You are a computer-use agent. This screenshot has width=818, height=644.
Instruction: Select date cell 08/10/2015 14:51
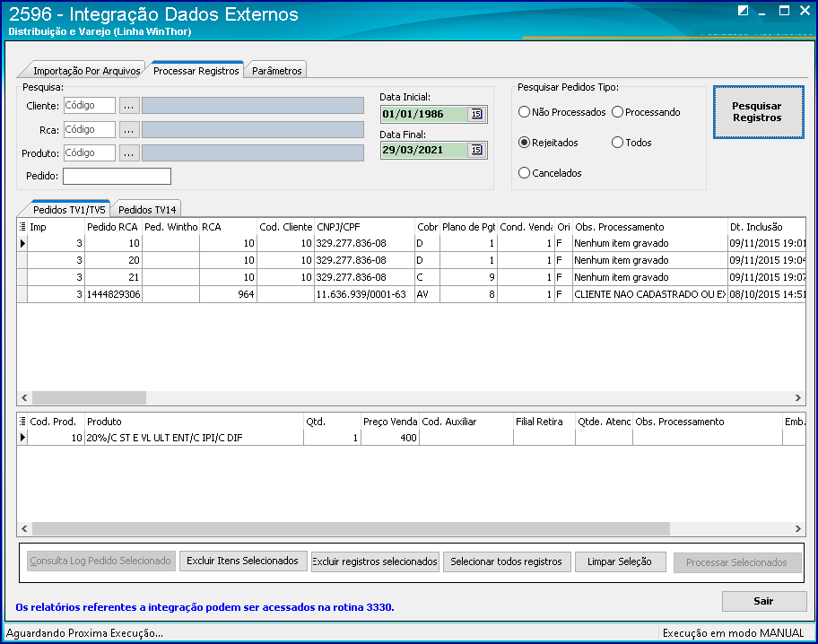pos(767,294)
